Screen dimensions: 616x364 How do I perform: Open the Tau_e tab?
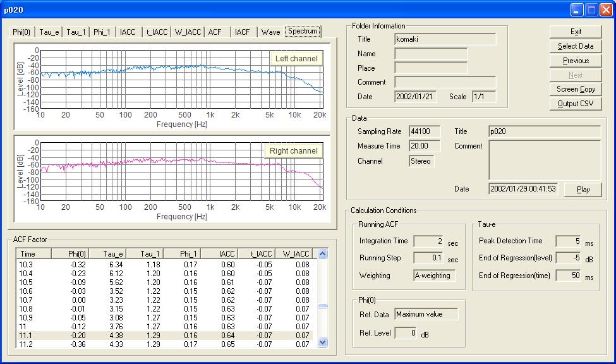click(49, 32)
